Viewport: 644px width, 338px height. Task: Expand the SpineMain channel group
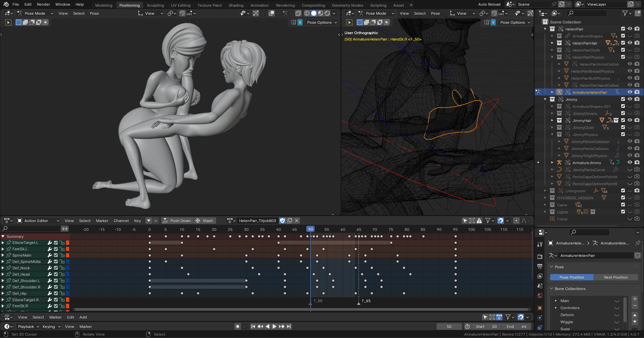point(3,255)
